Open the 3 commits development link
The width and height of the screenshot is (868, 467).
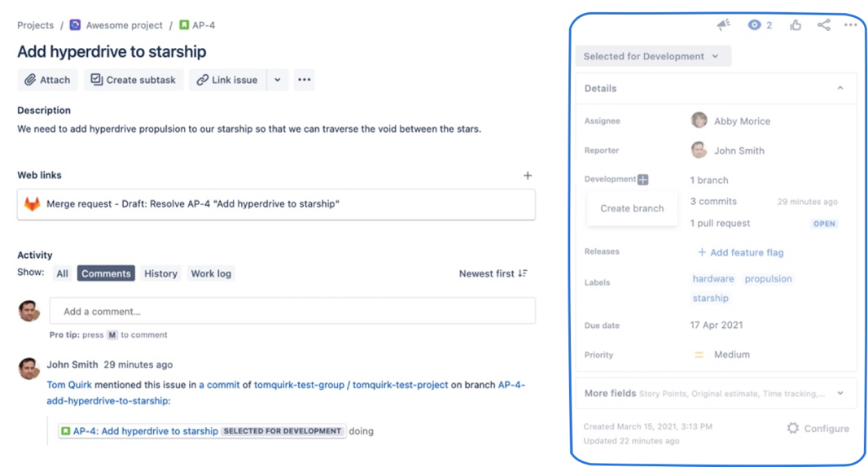(713, 202)
